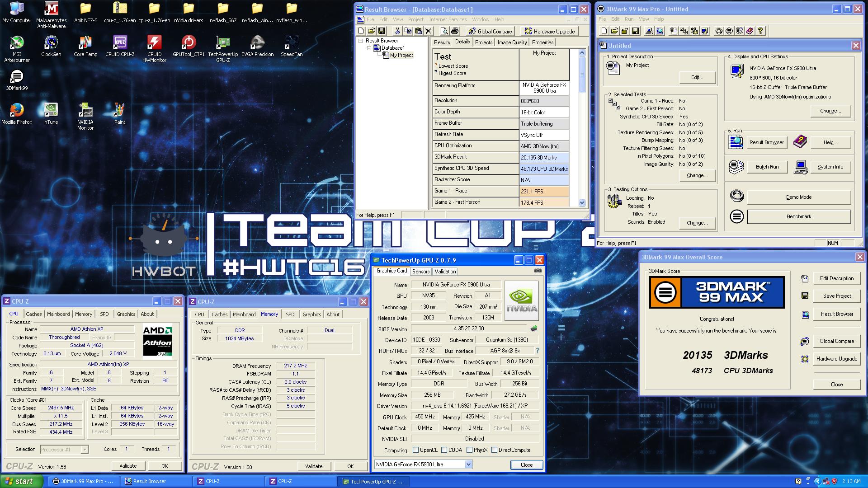Image resolution: width=868 pixels, height=488 pixels.
Task: Click the Paste icon in Result Browser toolbar
Action: point(418,31)
